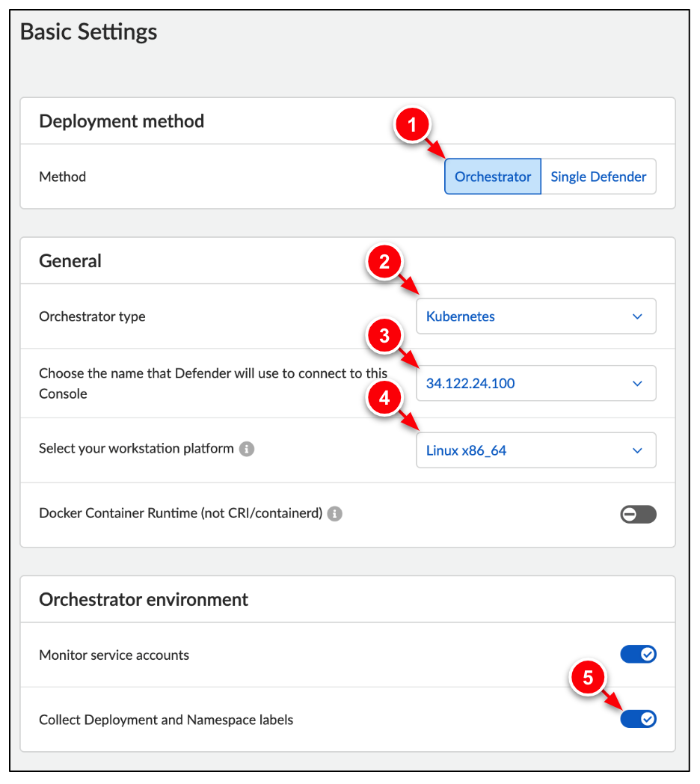Click the red callout badge numbered 2
Screen dimensions: 700x784
(384, 263)
